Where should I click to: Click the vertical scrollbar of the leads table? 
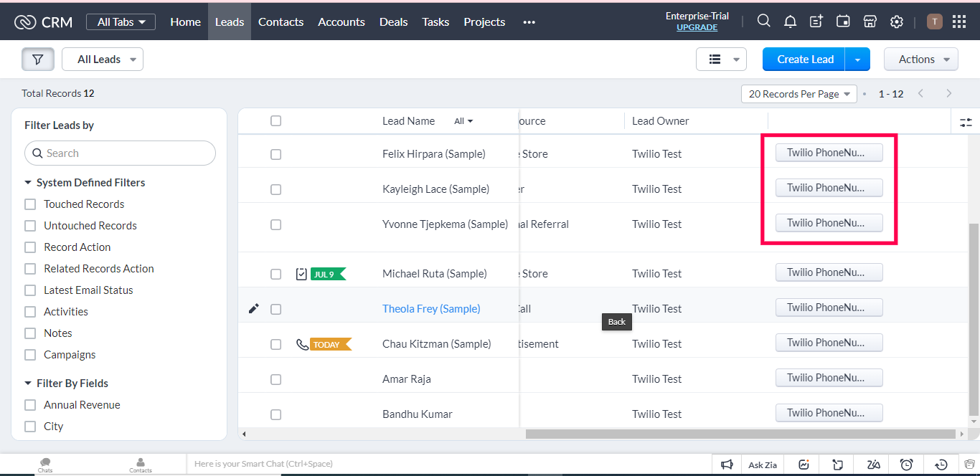pyautogui.click(x=974, y=319)
